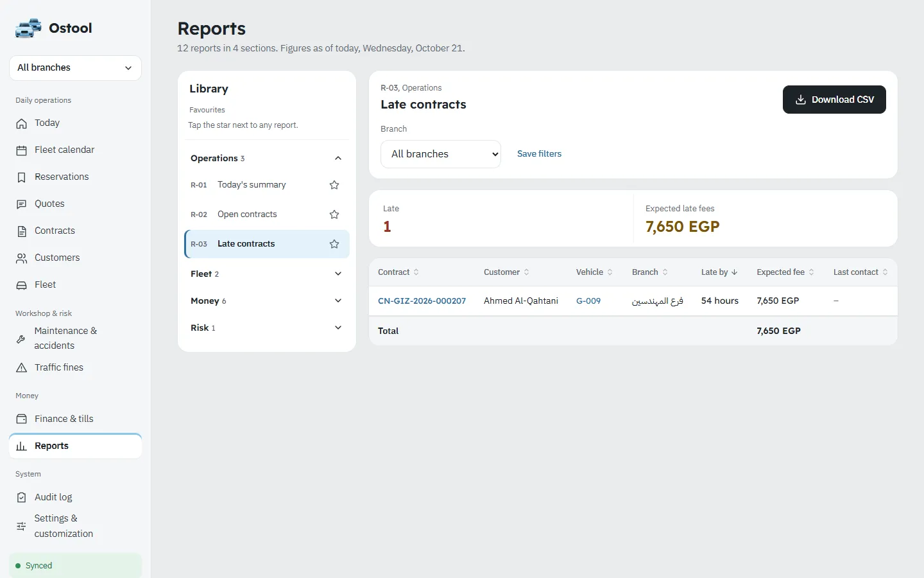The width and height of the screenshot is (924, 578).
Task: Click the Reports bar chart icon
Action: [x=22, y=446]
